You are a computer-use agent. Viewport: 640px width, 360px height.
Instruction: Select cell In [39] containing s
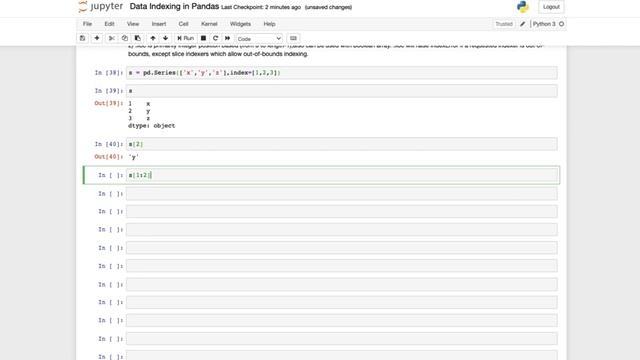341,91
